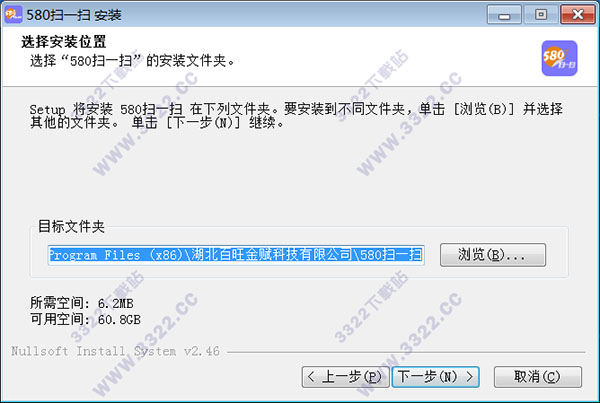Click inside the destination folder path field
The width and height of the screenshot is (600, 403).
click(236, 255)
